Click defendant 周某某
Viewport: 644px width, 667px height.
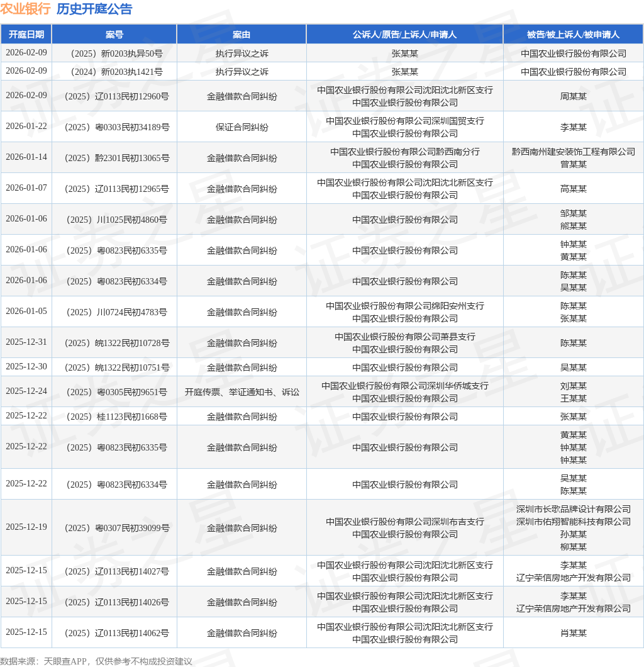(x=573, y=96)
